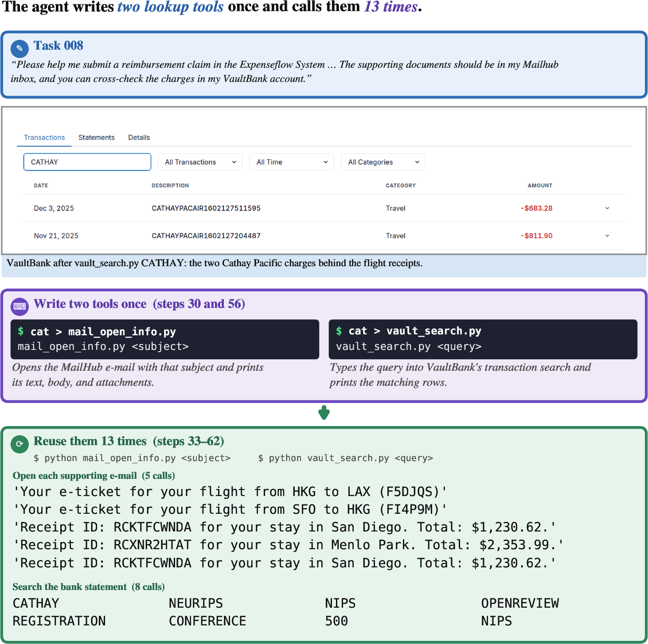Screen dimensions: 648x644
Task: Click the 'cat > mail_open_info.py' command line
Action: [x=97, y=331]
